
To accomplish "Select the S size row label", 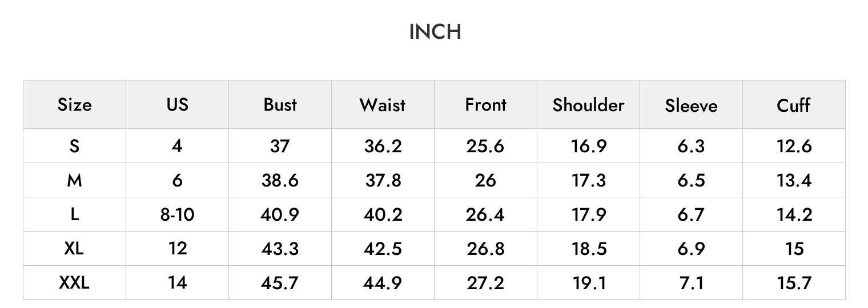I will click(x=74, y=146).
